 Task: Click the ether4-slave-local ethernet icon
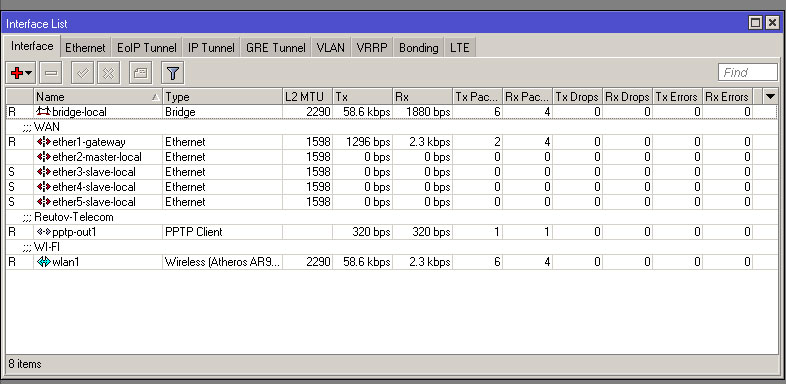point(44,187)
